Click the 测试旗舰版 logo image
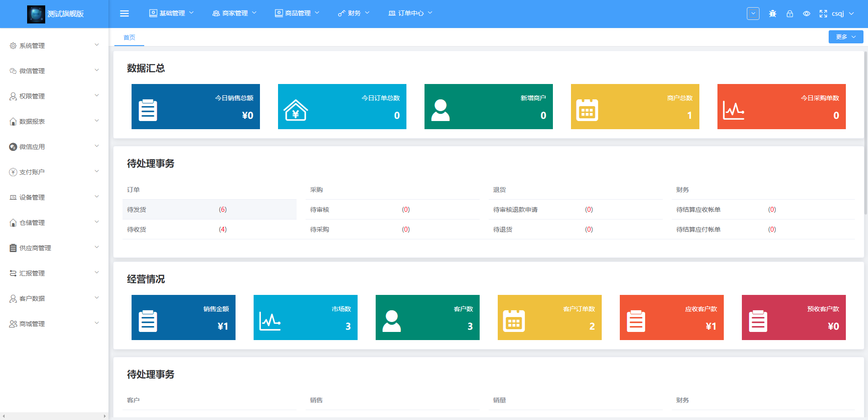Viewport: 868px width, 420px height. 36,14
